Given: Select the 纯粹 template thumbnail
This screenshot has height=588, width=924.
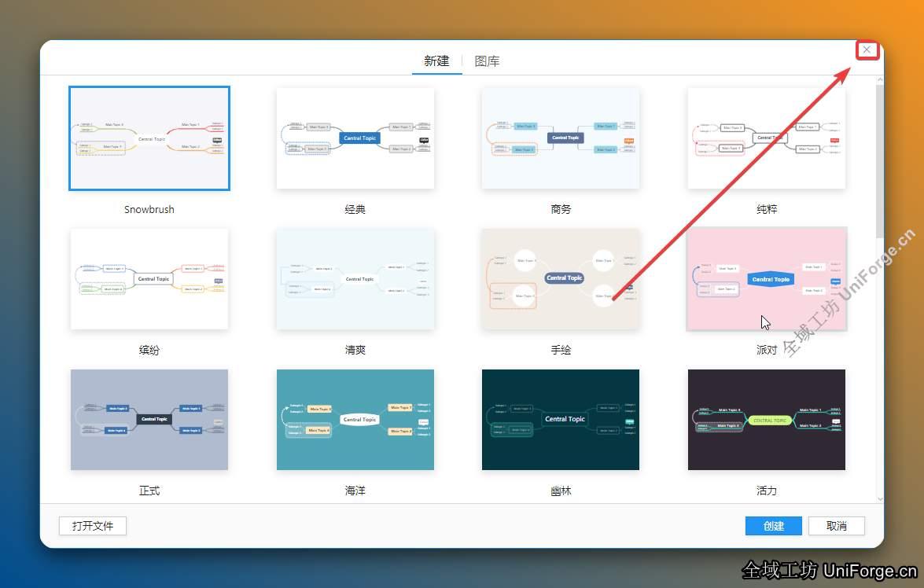Looking at the screenshot, I should tap(767, 138).
